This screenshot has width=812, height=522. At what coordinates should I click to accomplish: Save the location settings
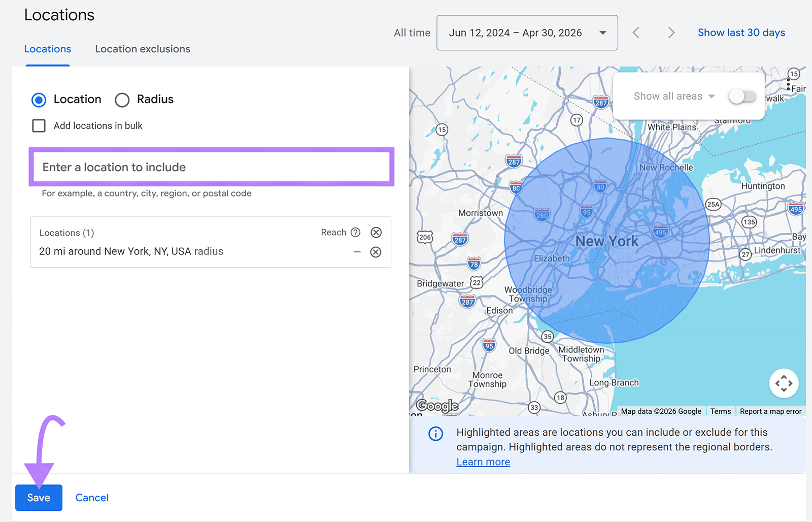coord(39,498)
